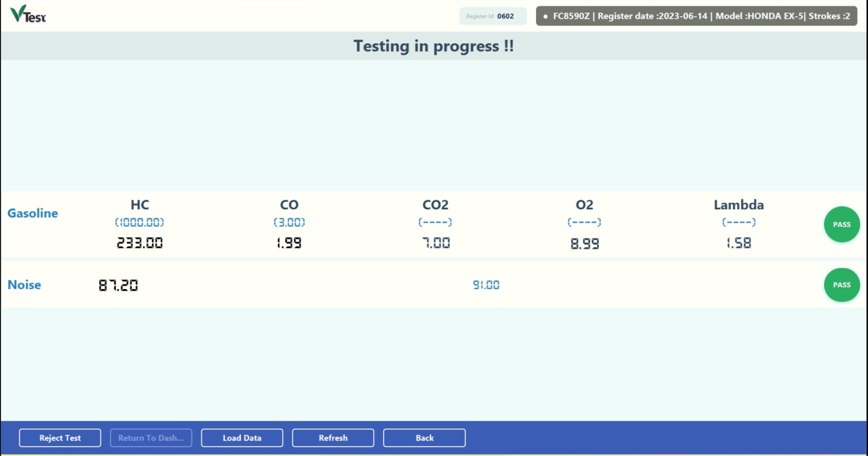Select the Lambda reading 1.58

click(x=739, y=243)
